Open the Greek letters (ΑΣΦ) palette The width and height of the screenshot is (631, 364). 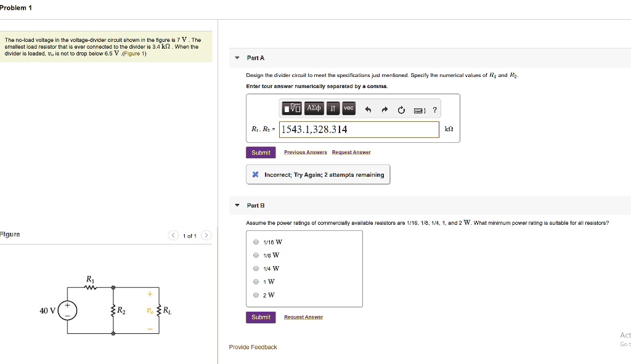click(314, 108)
